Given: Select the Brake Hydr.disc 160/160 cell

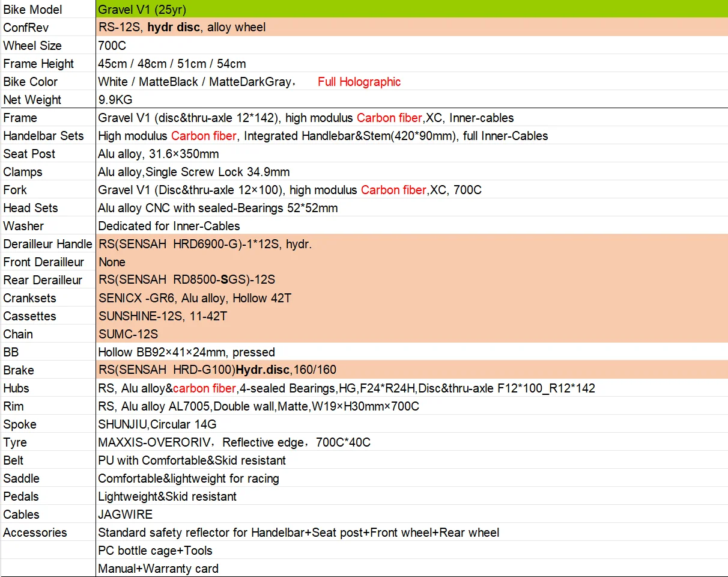Looking at the screenshot, I should (411, 370).
